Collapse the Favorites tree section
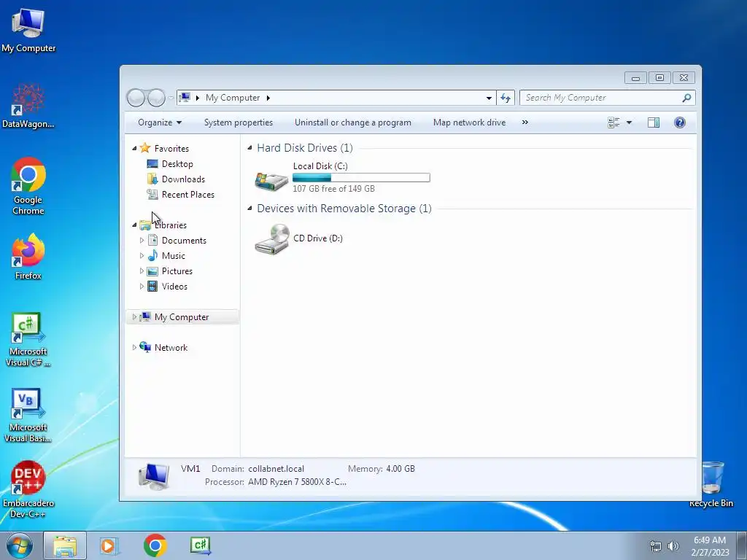Image resolution: width=747 pixels, height=560 pixels. coord(134,149)
